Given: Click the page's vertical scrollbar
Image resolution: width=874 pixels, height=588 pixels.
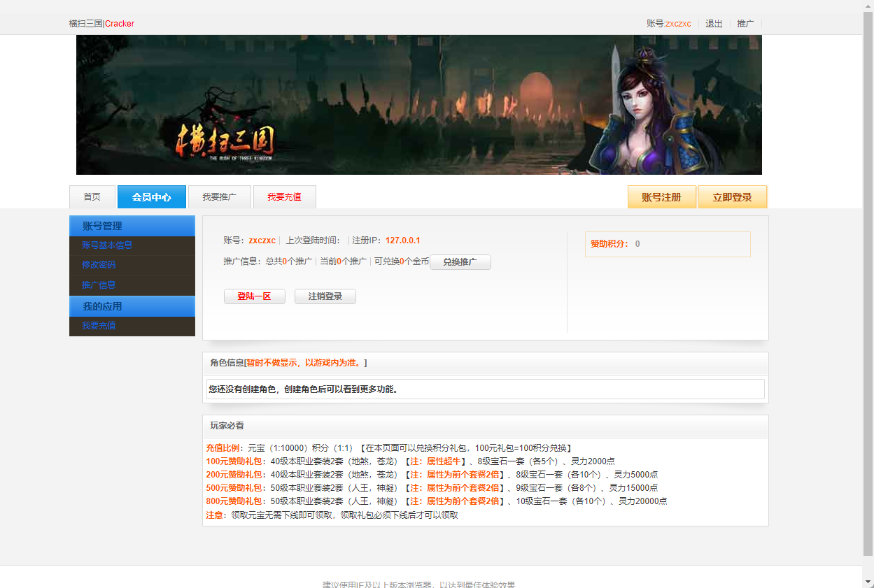Looking at the screenshot, I should coord(868,280).
